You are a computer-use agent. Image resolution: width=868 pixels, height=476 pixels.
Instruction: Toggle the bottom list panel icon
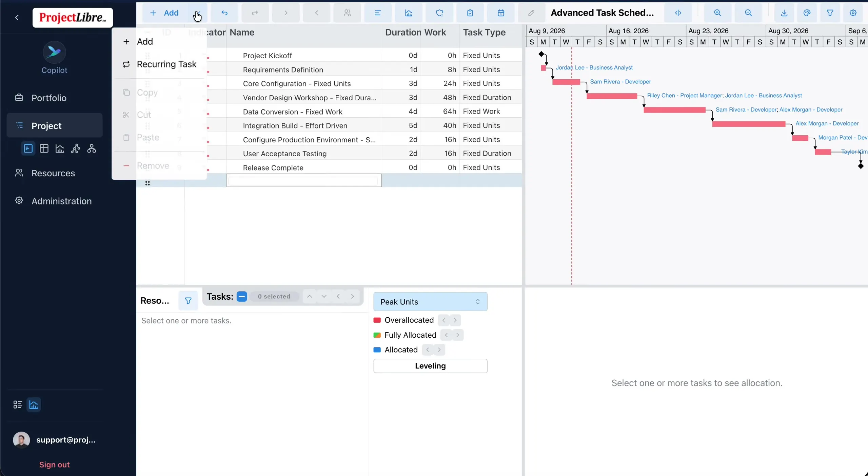tap(18, 404)
